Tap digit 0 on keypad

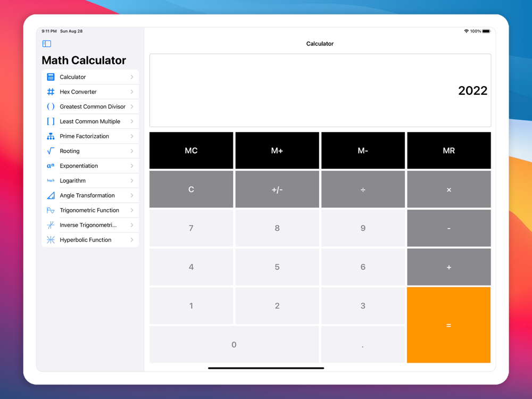(234, 345)
